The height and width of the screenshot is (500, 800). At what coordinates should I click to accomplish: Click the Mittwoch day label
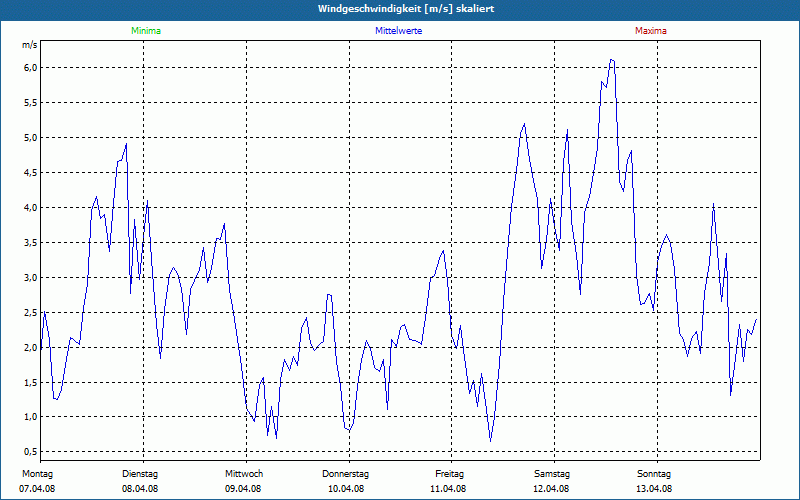pos(244,474)
